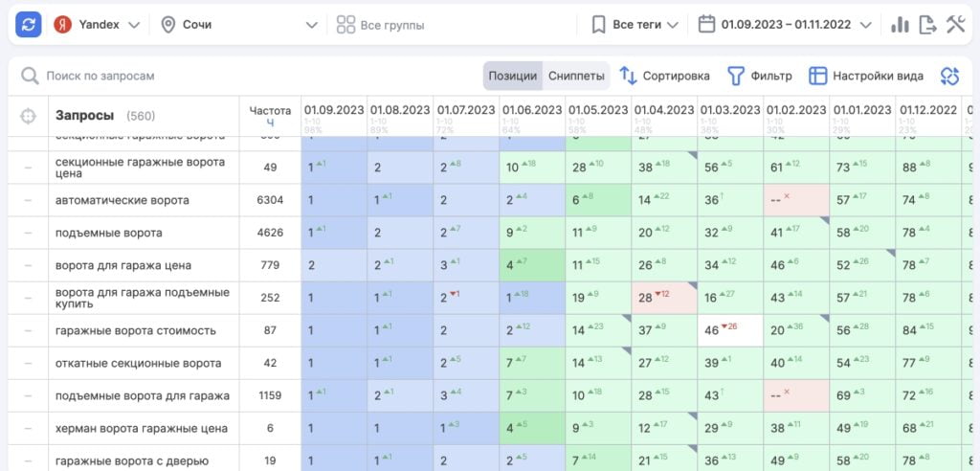
Task: Click the blue refresh icon button
Action: click(29, 25)
